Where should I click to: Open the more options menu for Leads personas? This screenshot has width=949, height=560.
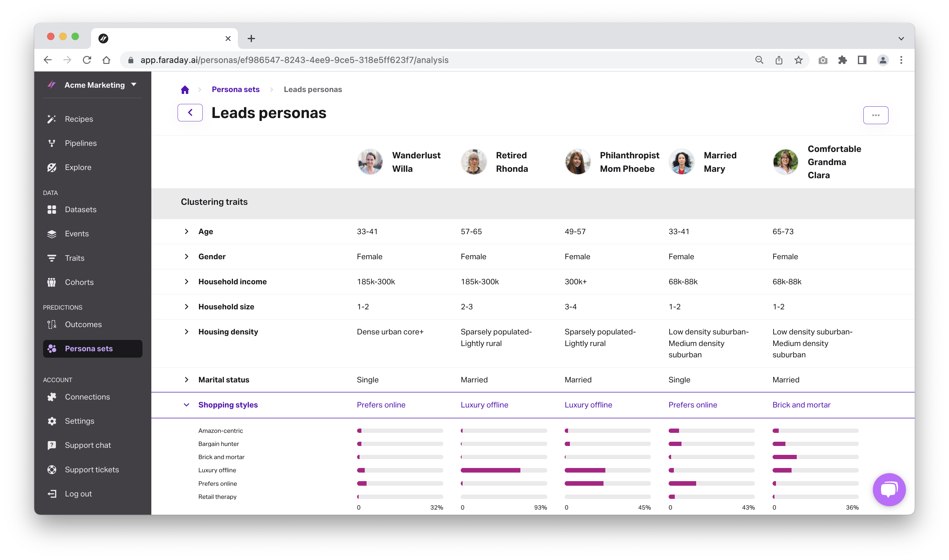click(876, 115)
